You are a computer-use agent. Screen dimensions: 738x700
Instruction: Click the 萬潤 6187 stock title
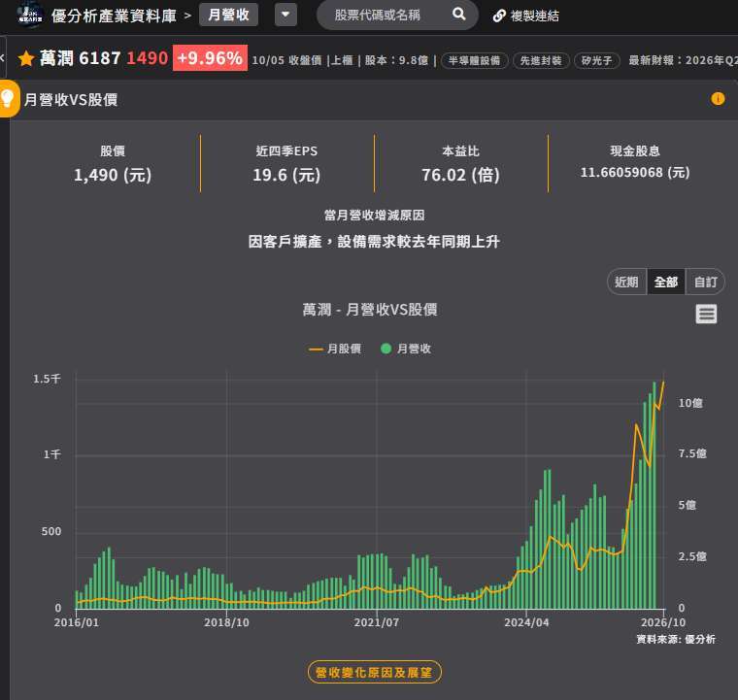[x=81, y=58]
